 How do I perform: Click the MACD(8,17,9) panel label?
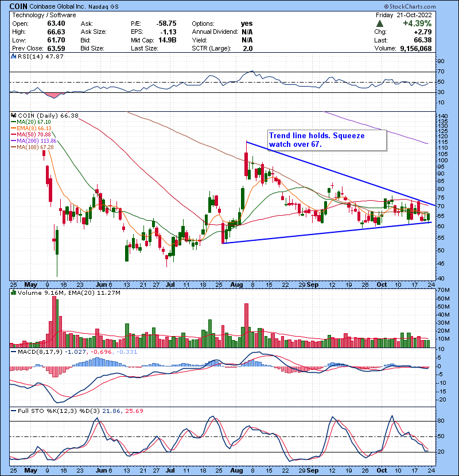tap(40, 352)
